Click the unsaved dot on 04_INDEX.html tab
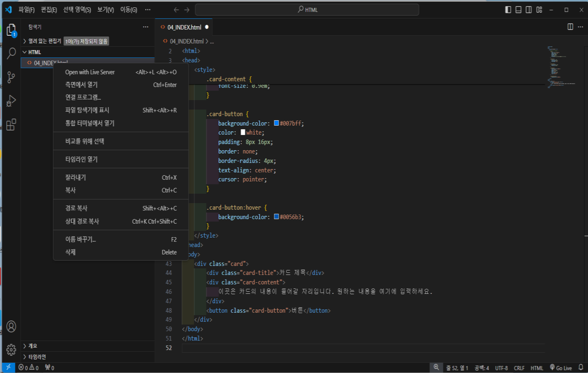Viewport: 588px width, 373px height. [207, 27]
